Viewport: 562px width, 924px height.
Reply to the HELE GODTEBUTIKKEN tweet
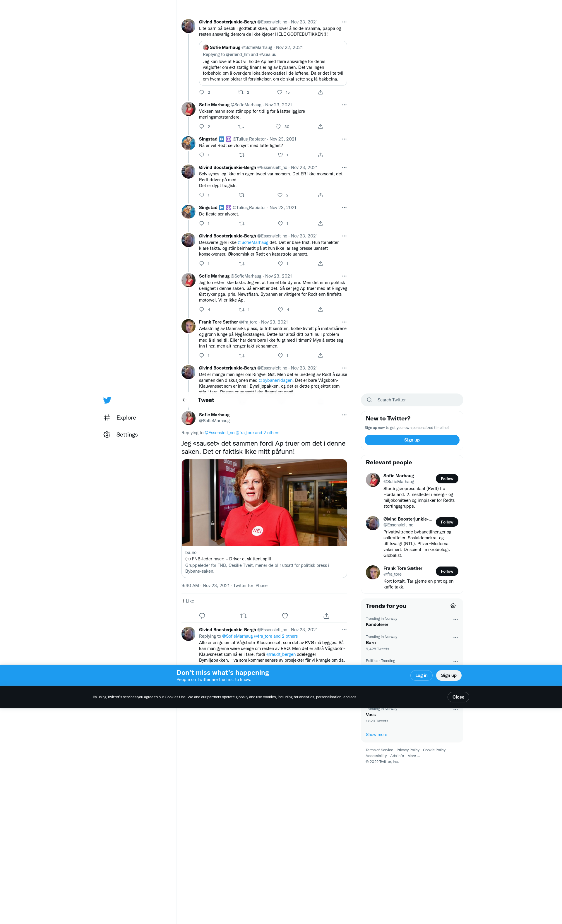click(202, 92)
